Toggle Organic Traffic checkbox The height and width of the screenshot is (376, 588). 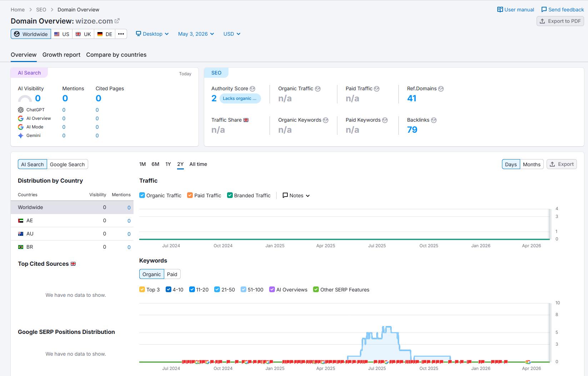point(142,195)
